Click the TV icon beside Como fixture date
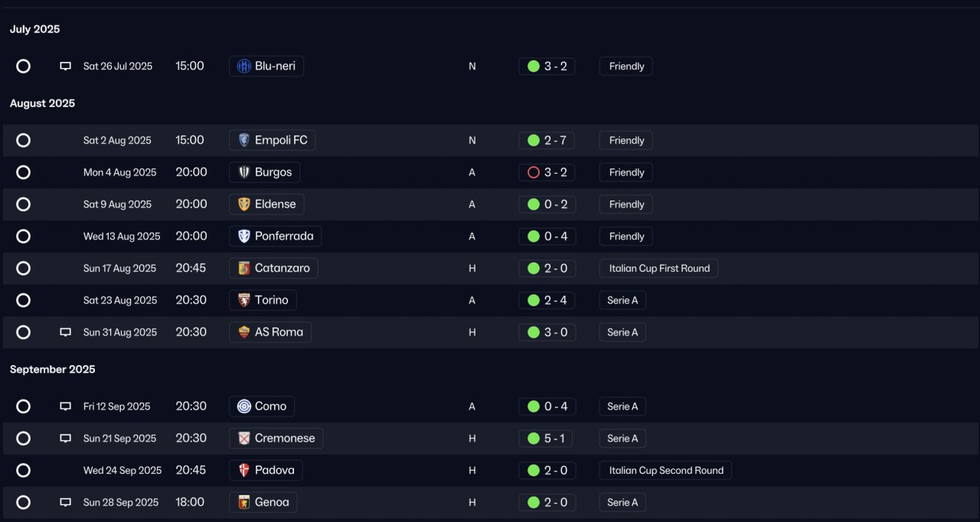Image resolution: width=980 pixels, height=522 pixels. (66, 406)
